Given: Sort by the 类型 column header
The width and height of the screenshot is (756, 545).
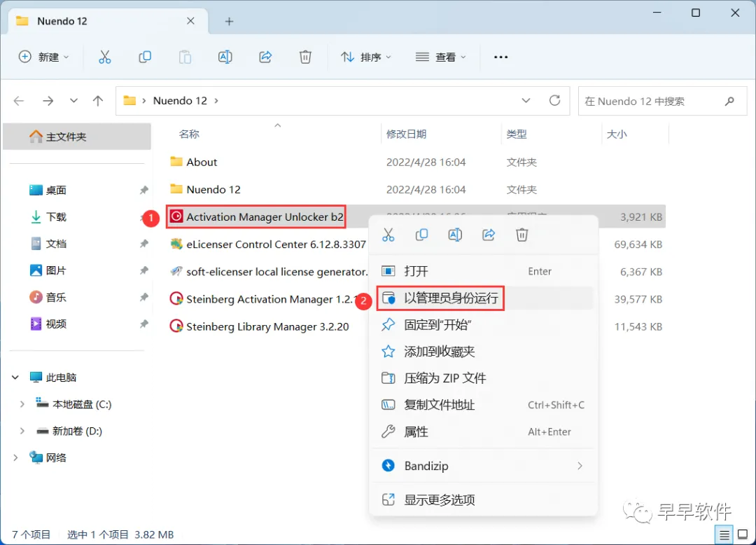Looking at the screenshot, I should click(x=517, y=134).
